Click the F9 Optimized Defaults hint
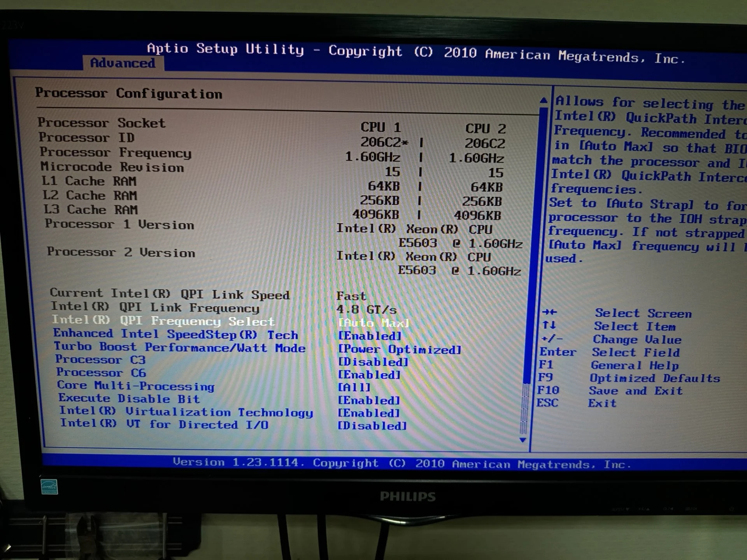 coord(629,378)
